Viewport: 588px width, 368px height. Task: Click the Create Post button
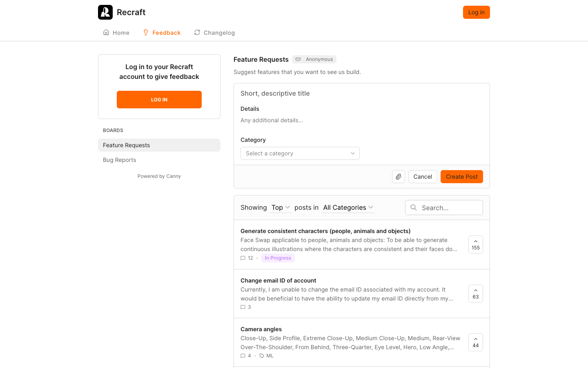462,177
